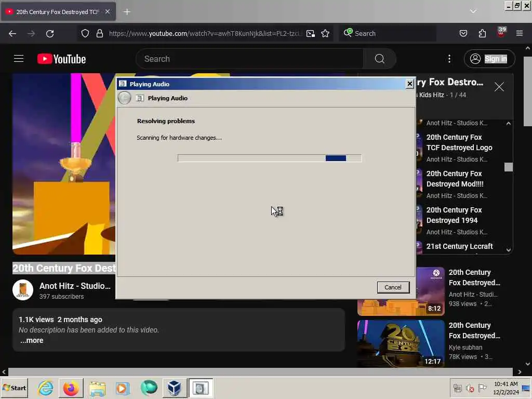Image resolution: width=532 pixels, height=399 pixels.
Task: Click the picture-in-picture icon in address bar
Action: tap(311, 34)
